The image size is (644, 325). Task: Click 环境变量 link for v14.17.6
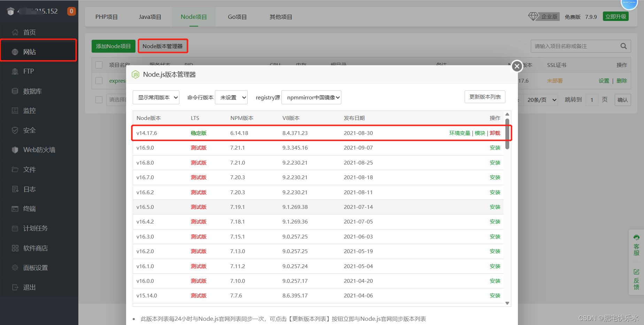(x=460, y=133)
